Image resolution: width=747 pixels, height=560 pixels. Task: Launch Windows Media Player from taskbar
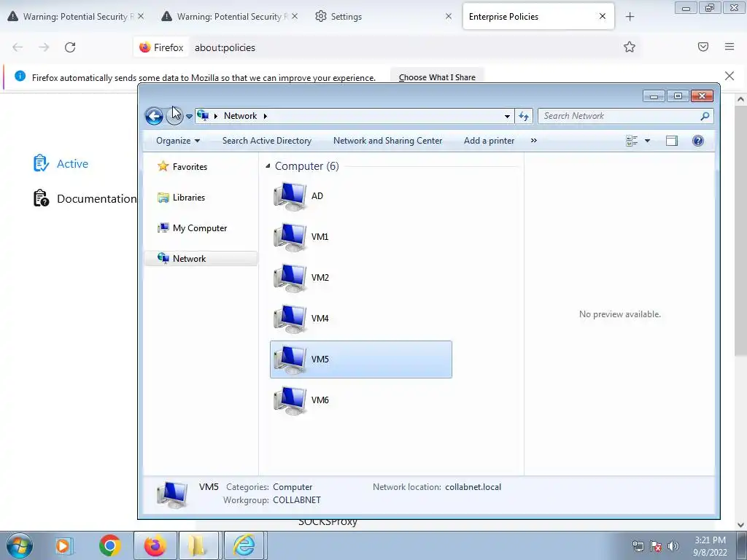click(x=63, y=545)
